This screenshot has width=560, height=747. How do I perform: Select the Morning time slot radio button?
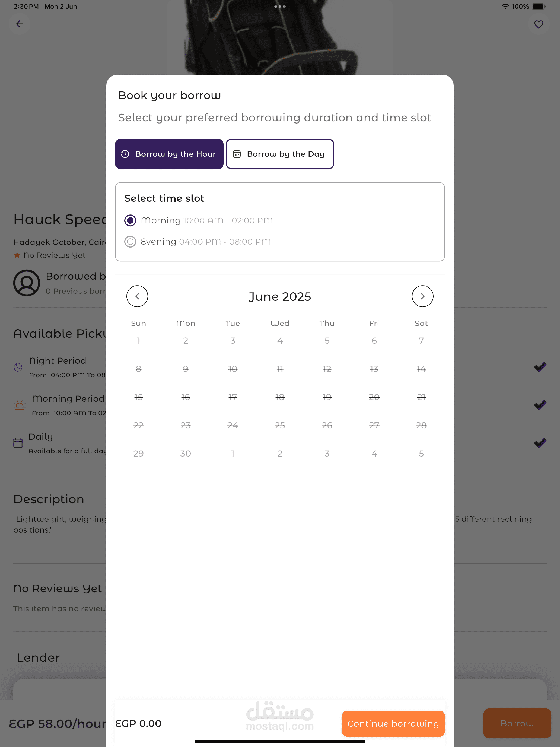(130, 220)
